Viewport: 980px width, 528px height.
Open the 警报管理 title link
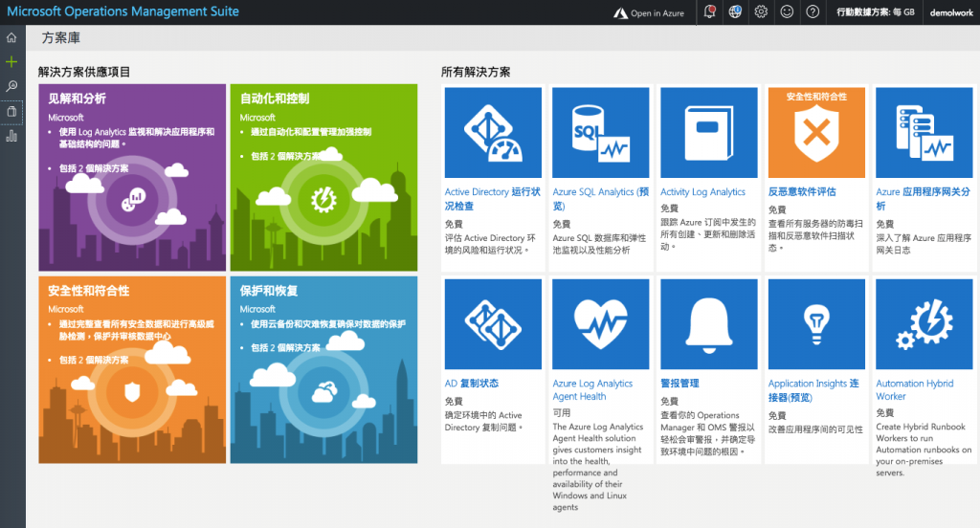point(680,384)
